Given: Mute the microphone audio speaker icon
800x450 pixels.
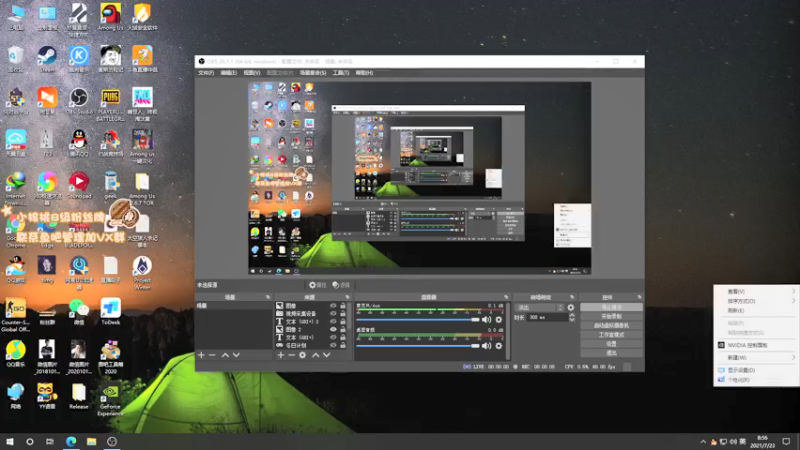Looking at the screenshot, I should (x=486, y=319).
